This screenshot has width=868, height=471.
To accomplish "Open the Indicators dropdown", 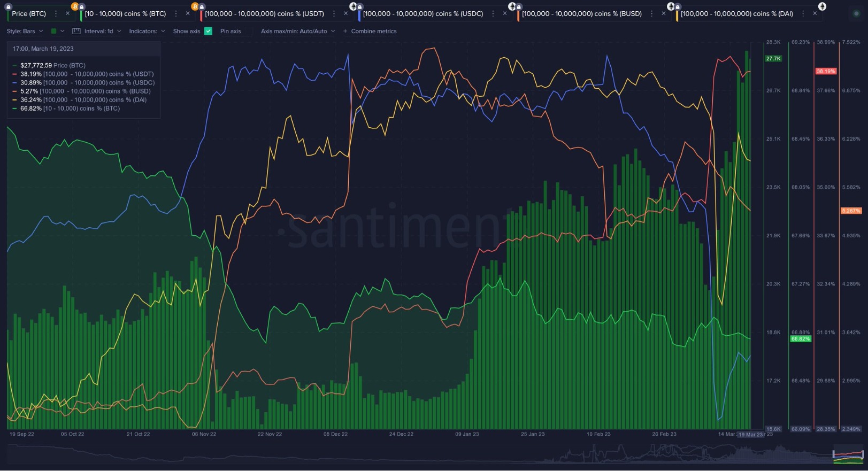I will tap(147, 32).
